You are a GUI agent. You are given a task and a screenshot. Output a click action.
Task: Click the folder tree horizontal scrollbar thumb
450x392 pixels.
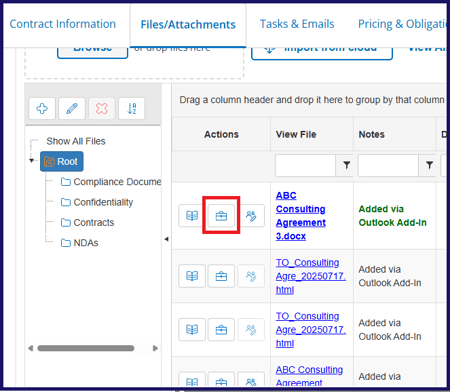tap(86, 348)
